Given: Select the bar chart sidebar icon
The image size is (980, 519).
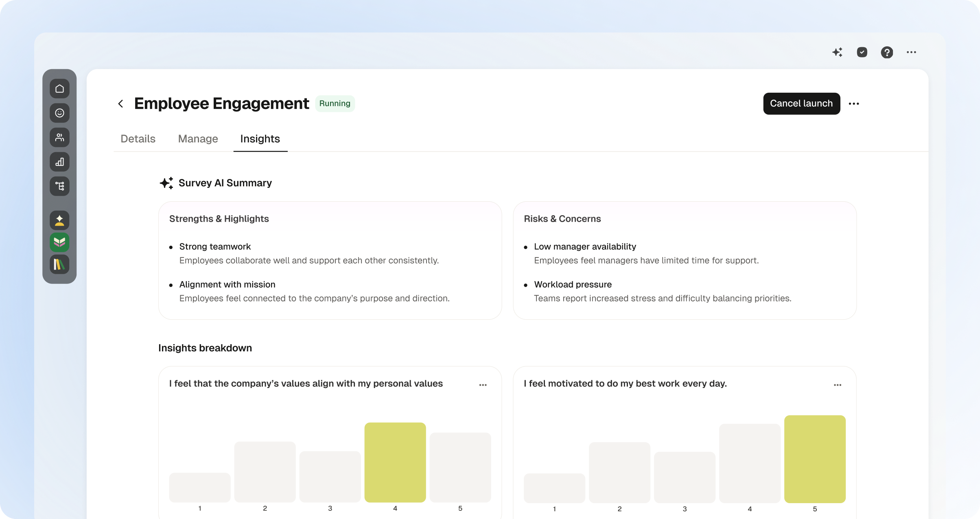Looking at the screenshot, I should click(59, 162).
